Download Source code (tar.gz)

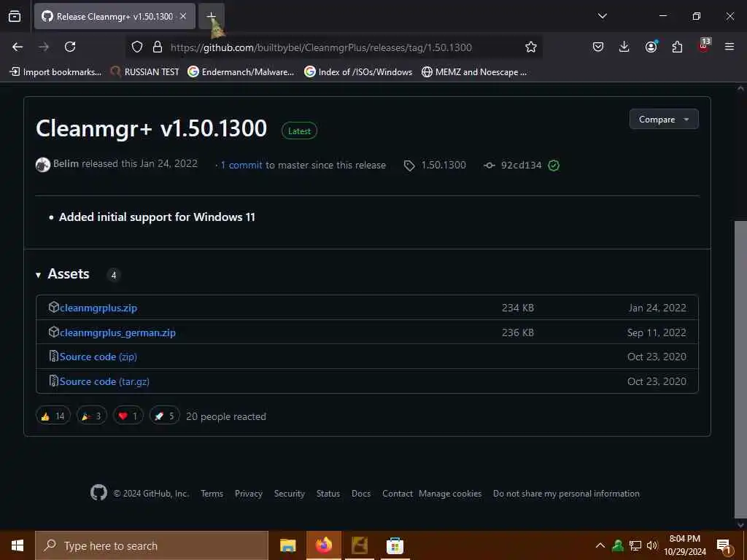[x=104, y=381]
